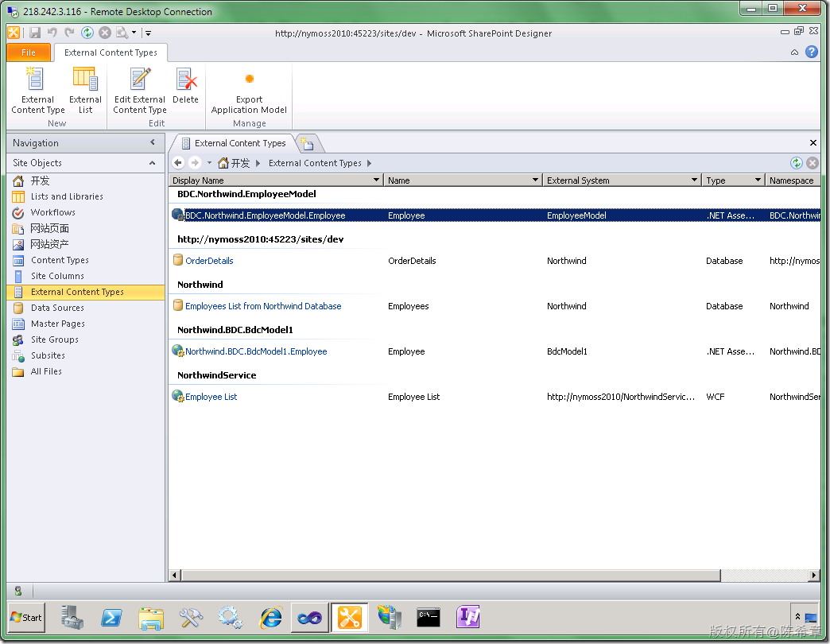Open Master Pages in navigation
The image size is (830, 644).
click(x=58, y=324)
